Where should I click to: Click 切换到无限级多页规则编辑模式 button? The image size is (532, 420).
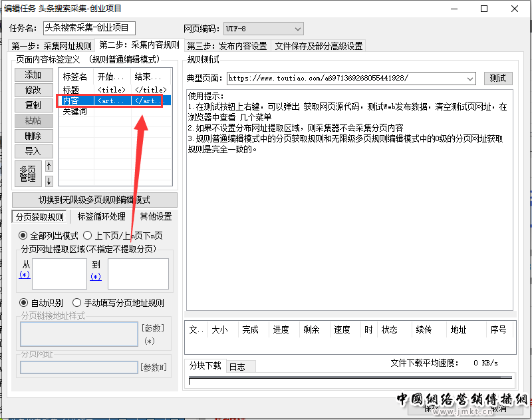94,200
